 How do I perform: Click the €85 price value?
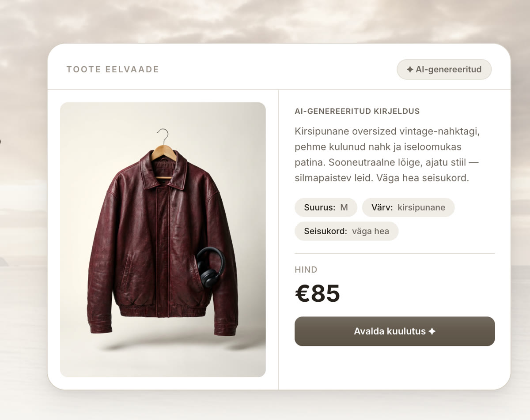(x=317, y=294)
